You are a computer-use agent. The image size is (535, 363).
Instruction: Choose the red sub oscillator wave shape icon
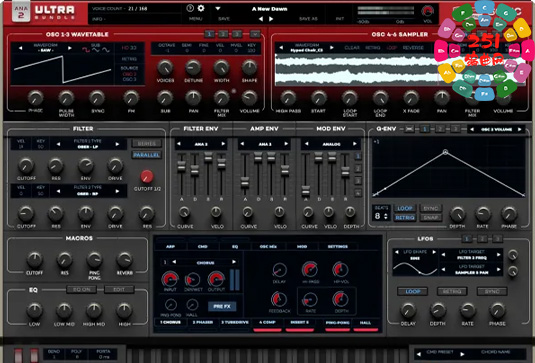(x=85, y=50)
